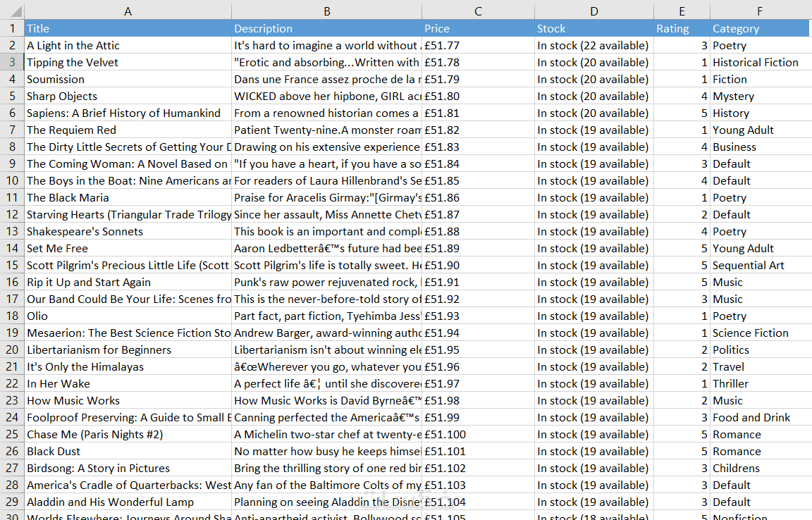Select 'Mystery' category cell
The image size is (812, 520).
click(x=760, y=97)
